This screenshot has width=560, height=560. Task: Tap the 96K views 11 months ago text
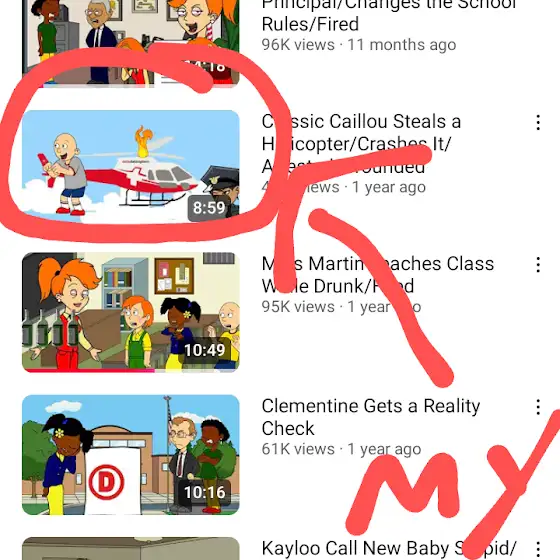(359, 45)
